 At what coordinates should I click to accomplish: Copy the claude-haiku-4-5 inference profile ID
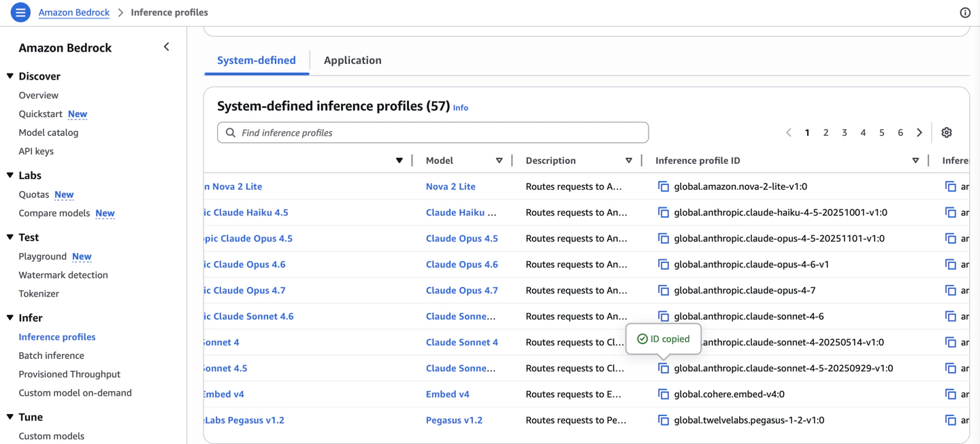click(664, 212)
